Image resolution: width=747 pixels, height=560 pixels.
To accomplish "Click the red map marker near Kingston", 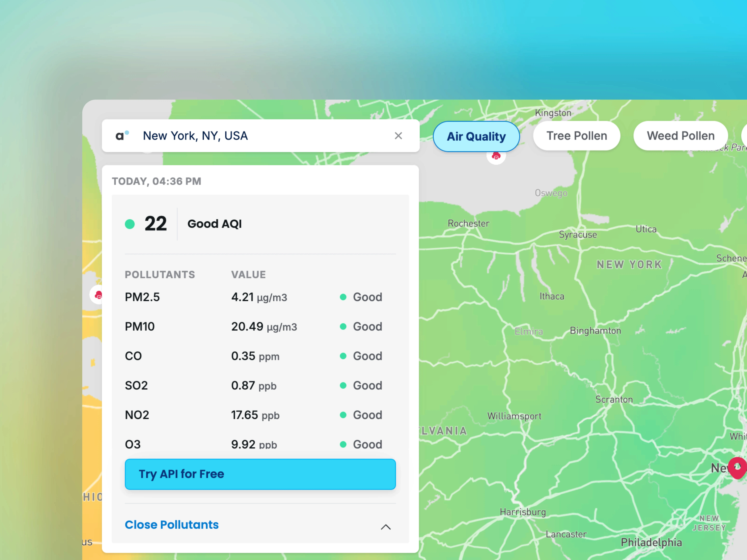I will 496,156.
